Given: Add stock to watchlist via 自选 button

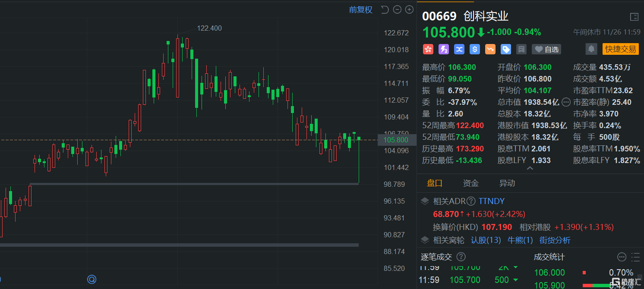Looking at the screenshot, I should point(546,49).
